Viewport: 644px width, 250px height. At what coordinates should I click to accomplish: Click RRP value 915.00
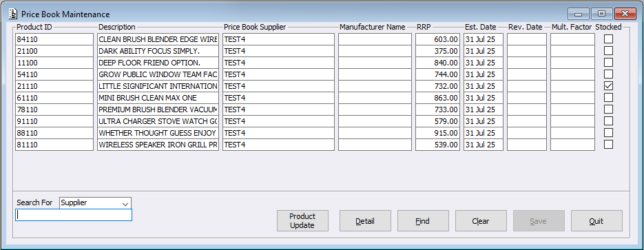(438, 133)
